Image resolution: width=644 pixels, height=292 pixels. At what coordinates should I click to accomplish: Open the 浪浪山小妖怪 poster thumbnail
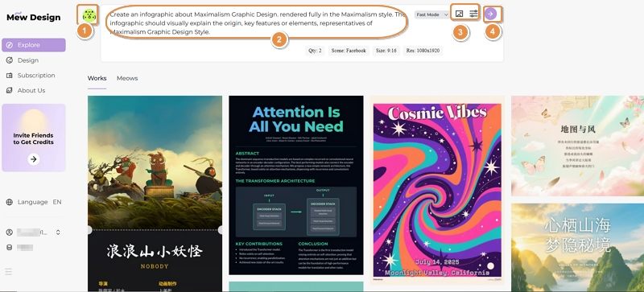click(x=155, y=194)
